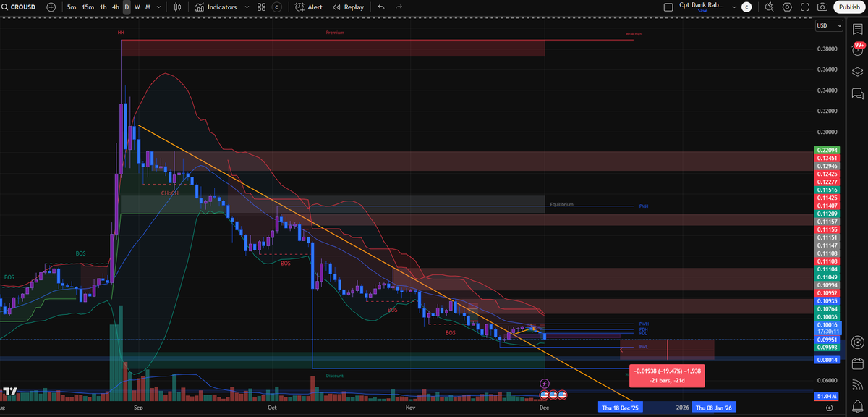Click the Equilibrium label on chart
868x417 pixels.
pyautogui.click(x=561, y=205)
